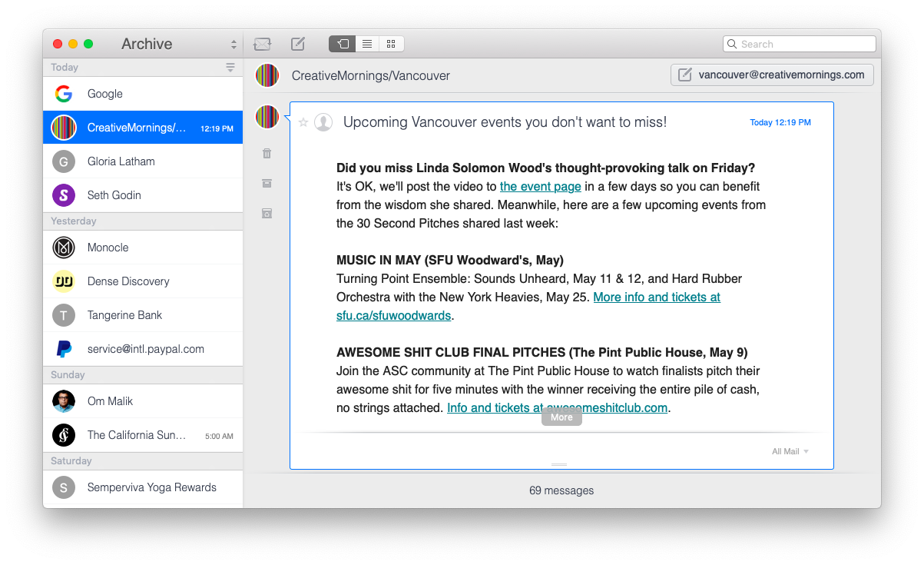Click the More button to expand message
Image resolution: width=924 pixels, height=565 pixels.
click(561, 417)
